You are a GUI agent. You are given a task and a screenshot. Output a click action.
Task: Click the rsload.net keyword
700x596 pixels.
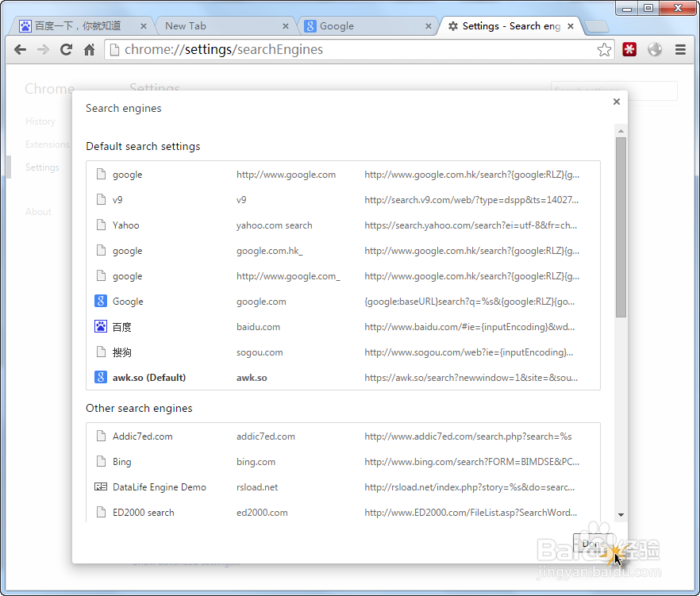click(257, 487)
